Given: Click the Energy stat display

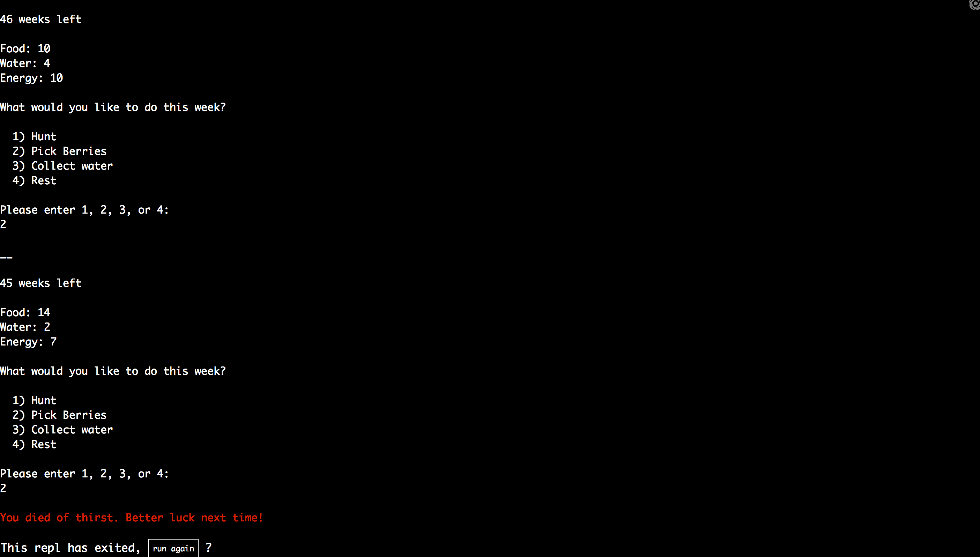Looking at the screenshot, I should tap(32, 77).
